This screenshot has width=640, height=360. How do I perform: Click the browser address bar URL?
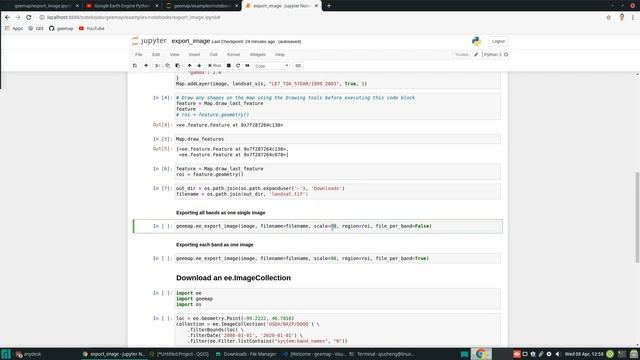tap(133, 17)
